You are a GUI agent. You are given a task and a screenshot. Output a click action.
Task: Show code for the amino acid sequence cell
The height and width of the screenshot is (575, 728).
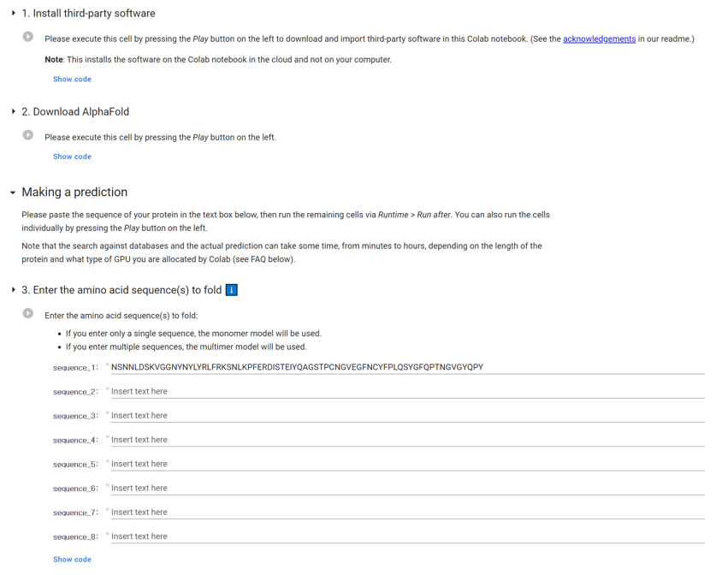[72, 560]
